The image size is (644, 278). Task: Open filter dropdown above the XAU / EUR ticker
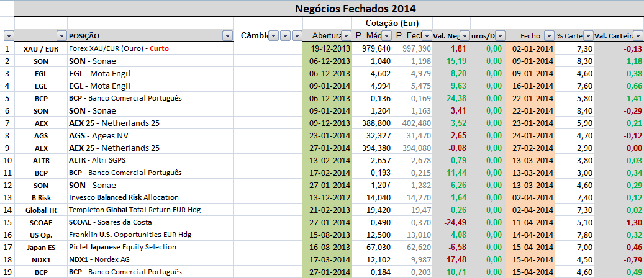coord(61,36)
